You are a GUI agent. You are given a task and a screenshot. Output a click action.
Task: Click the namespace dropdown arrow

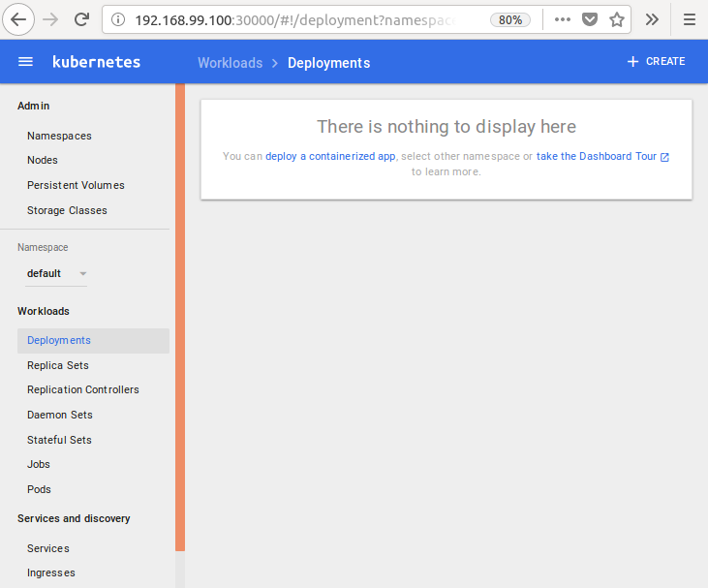coord(83,274)
